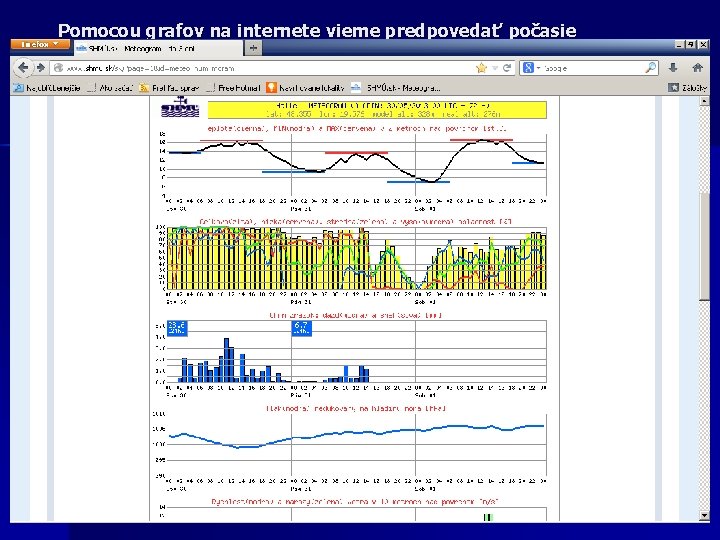Click inside the Google search box
This screenshot has width=720, height=540.
(593, 68)
